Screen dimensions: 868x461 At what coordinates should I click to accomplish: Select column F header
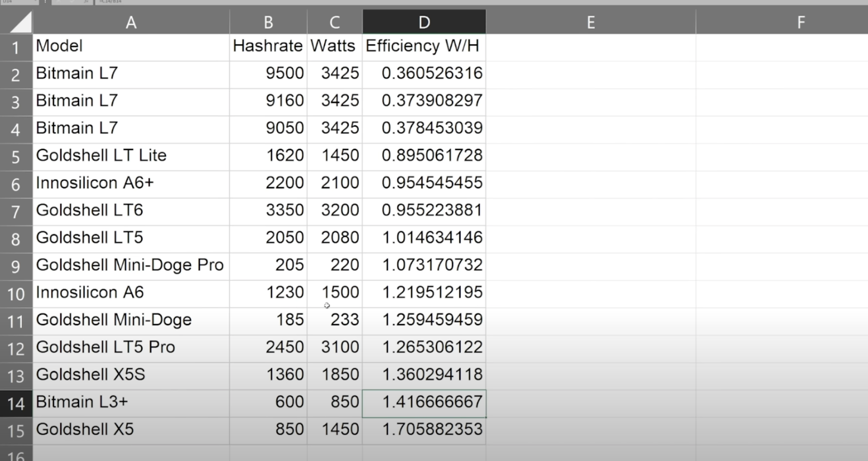[x=801, y=22]
